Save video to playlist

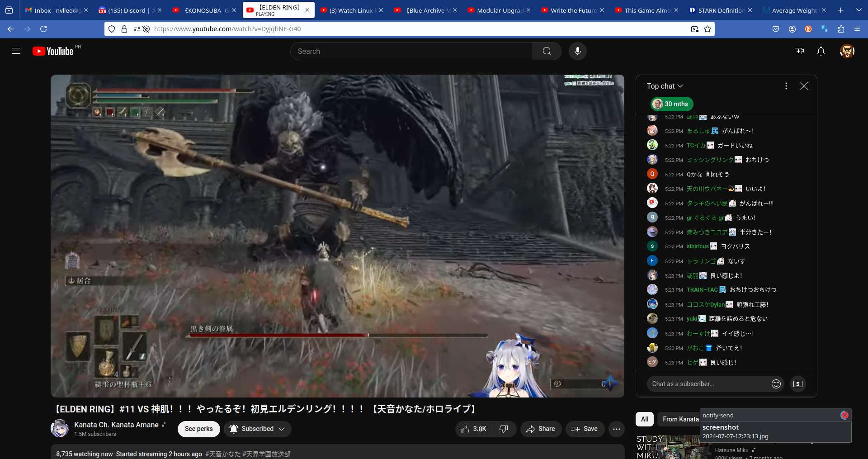pyautogui.click(x=585, y=429)
